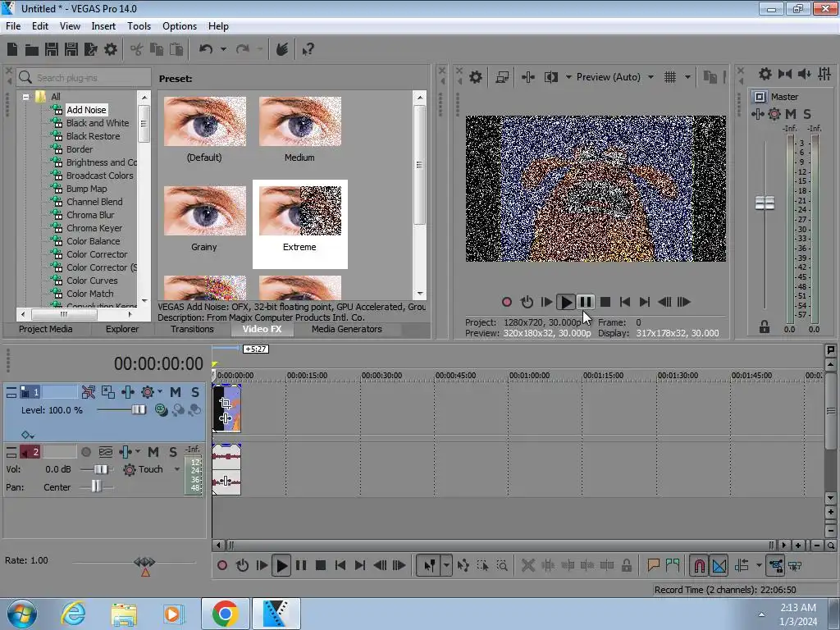Open the Preview (Auto) quality dropdown
The width and height of the screenshot is (840, 630).
coord(651,77)
